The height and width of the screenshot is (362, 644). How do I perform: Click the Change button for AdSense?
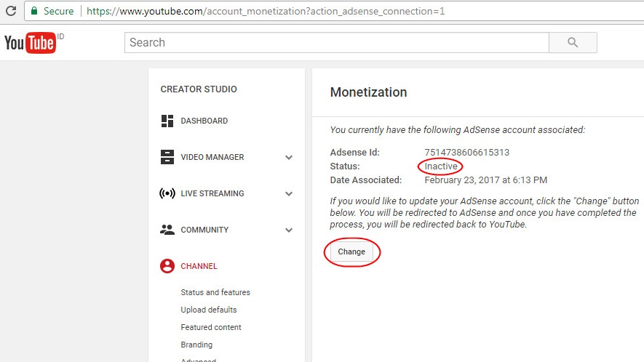(x=351, y=252)
